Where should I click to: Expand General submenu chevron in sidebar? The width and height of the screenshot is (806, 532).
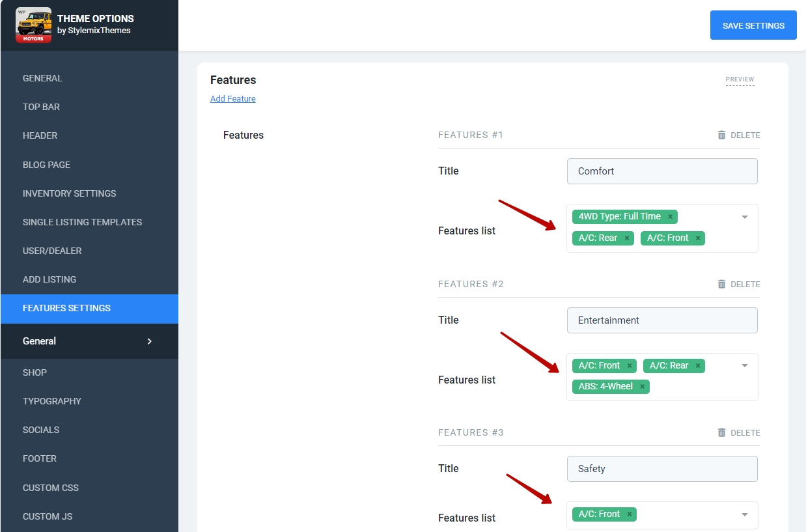point(149,341)
